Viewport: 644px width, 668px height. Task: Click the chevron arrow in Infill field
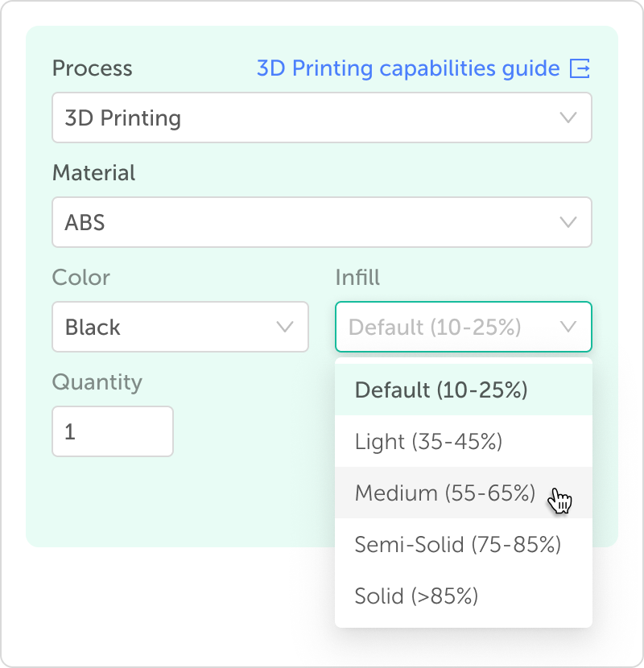568,327
